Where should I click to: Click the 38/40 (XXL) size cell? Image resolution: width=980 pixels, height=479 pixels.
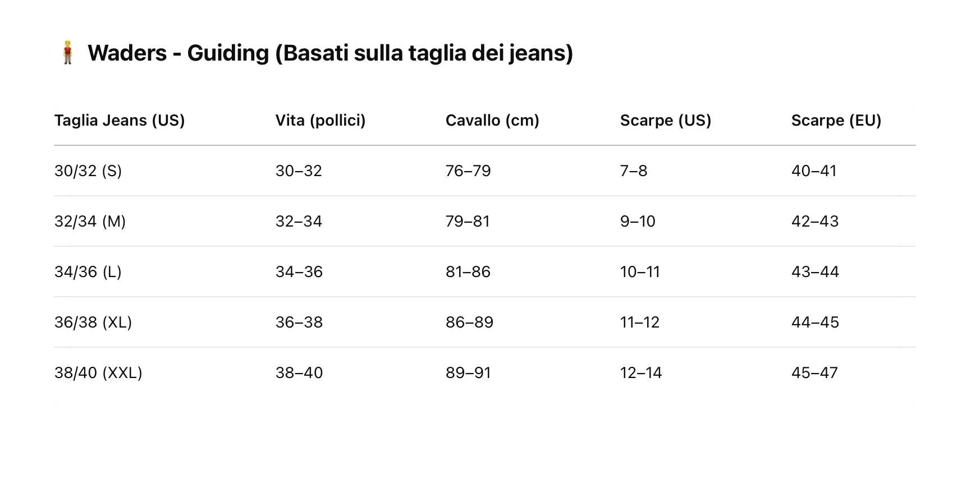(x=98, y=373)
